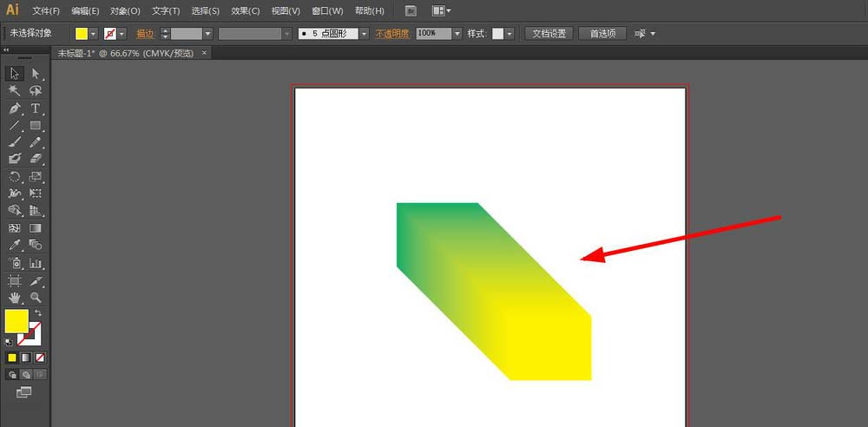Switch to Gradient fill mode button

(x=26, y=358)
